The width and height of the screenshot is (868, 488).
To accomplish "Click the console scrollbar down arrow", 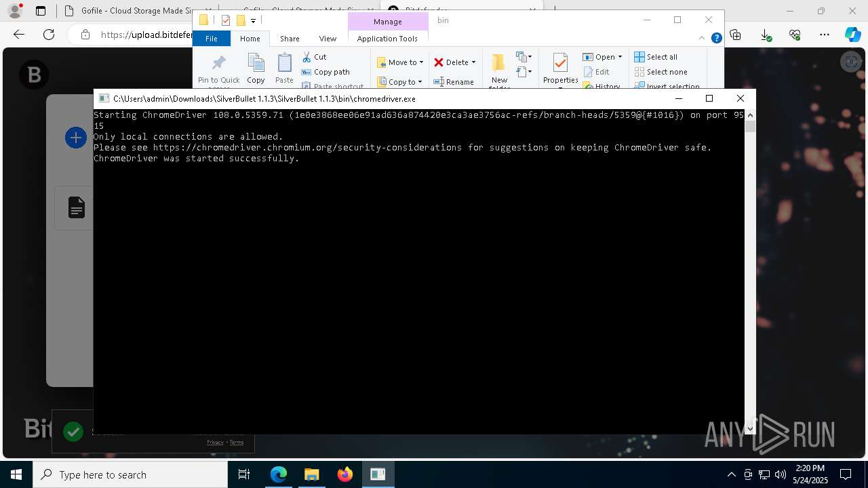I will point(750,428).
